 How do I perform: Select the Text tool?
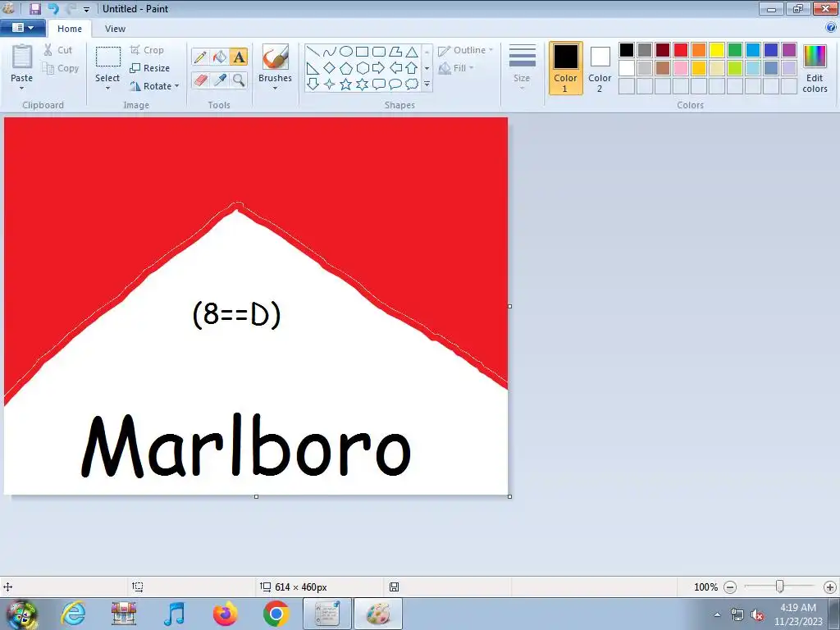point(239,57)
